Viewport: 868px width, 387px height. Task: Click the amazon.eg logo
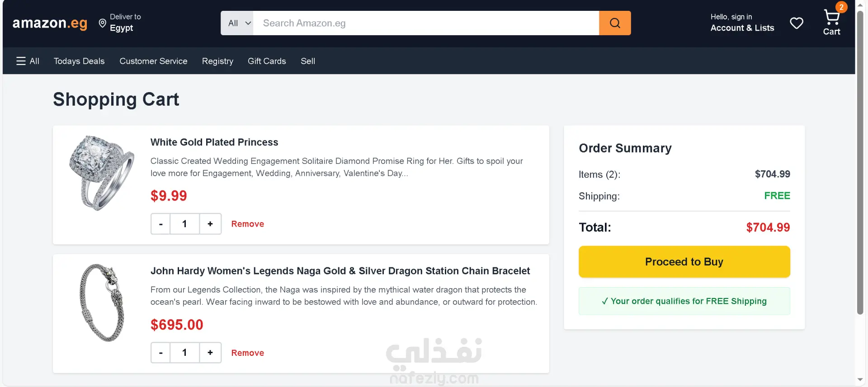coord(50,23)
